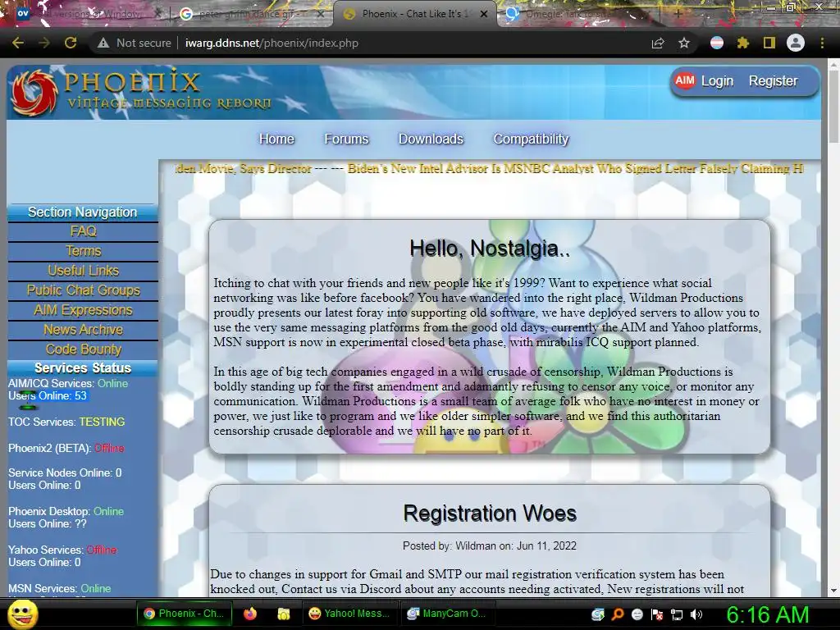Click the MSN Services: Online status
This screenshot has width=840, height=630.
[59, 588]
